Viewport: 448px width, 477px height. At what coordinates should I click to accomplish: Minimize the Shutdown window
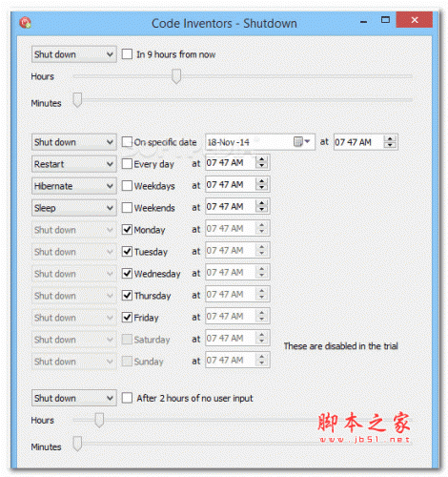364,22
